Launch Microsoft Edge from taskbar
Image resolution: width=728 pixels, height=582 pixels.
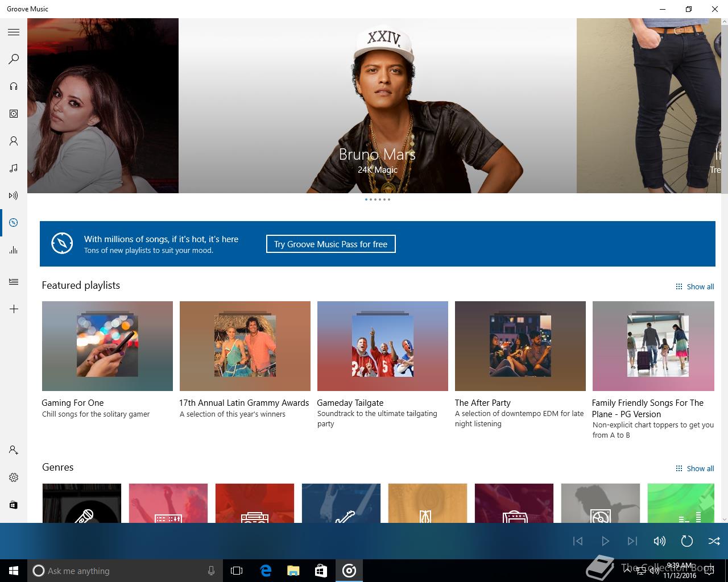click(x=266, y=571)
